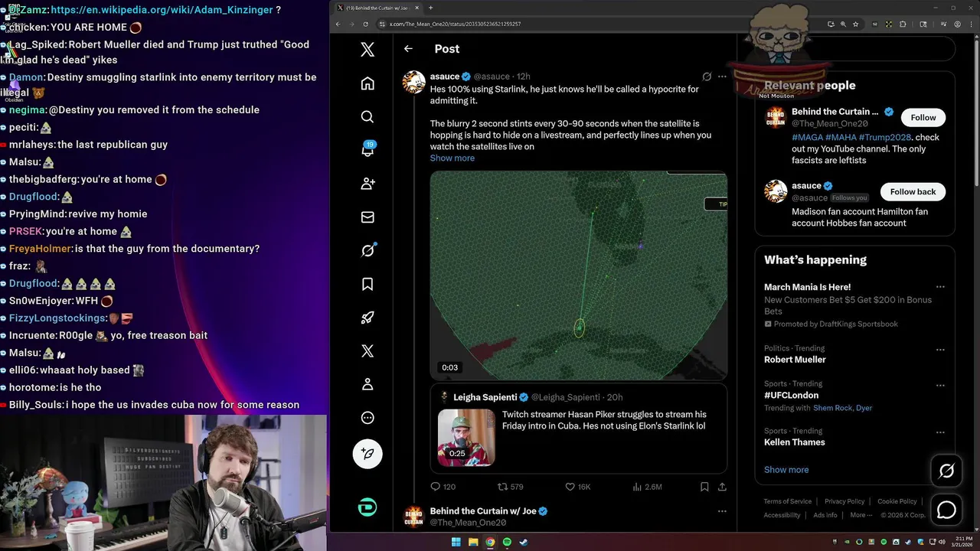Open #UFCLondon trending topic
The width and height of the screenshot is (980, 551).
[791, 396]
